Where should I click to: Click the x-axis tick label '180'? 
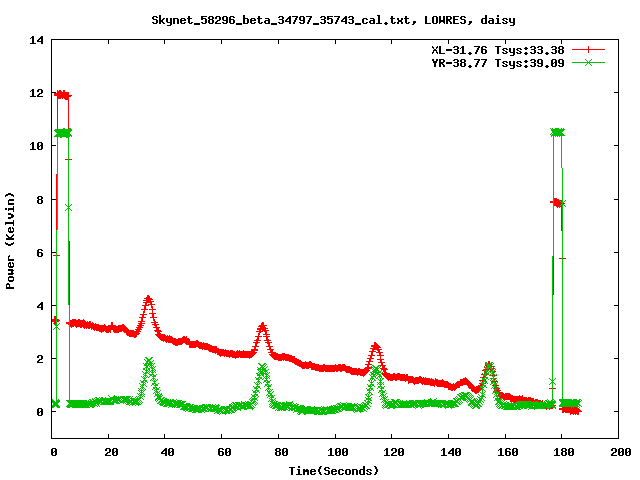click(564, 452)
